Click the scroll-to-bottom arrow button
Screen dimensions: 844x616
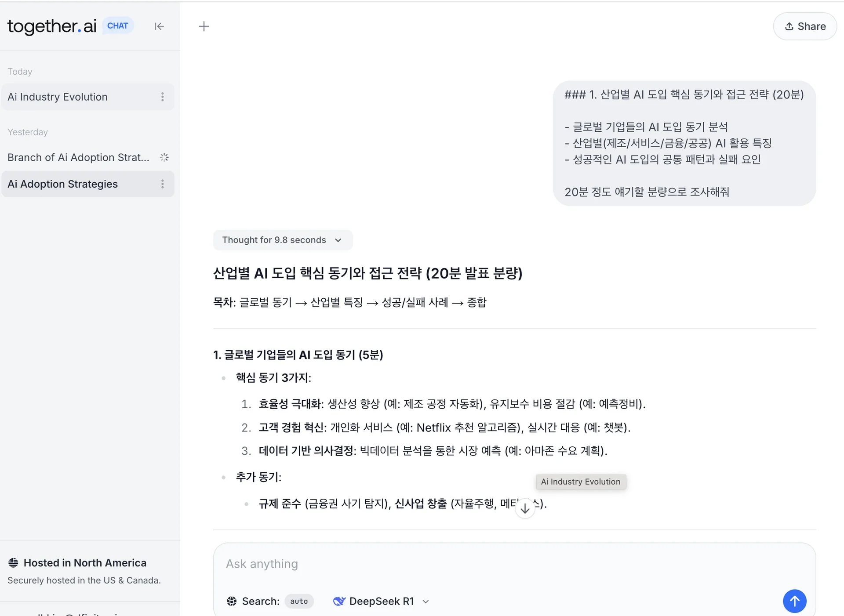[x=525, y=507]
